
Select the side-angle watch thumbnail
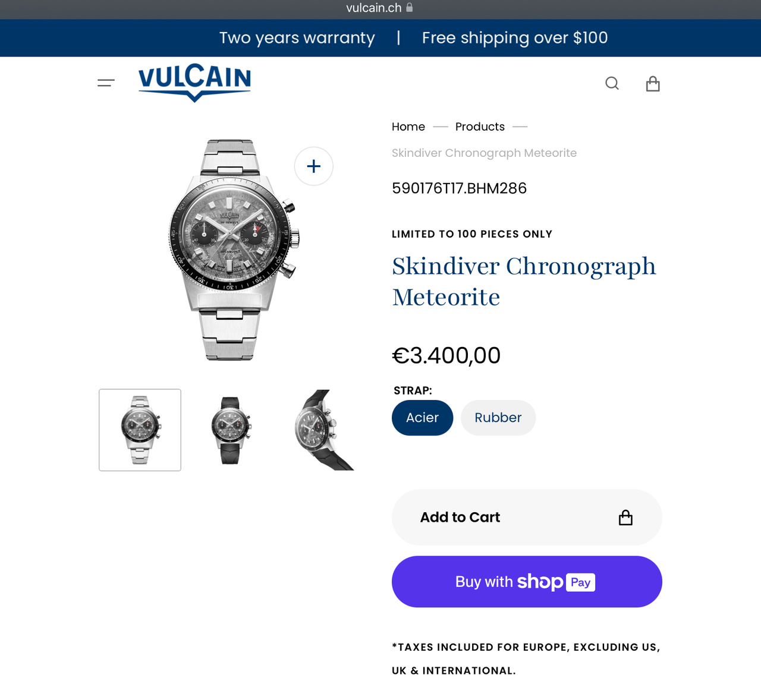coord(324,430)
